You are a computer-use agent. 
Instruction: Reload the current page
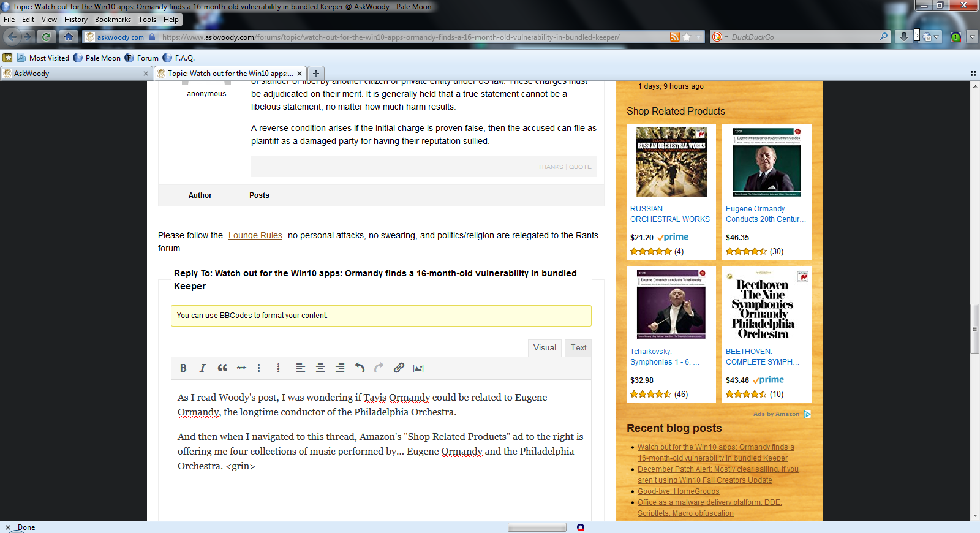pyautogui.click(x=47, y=37)
